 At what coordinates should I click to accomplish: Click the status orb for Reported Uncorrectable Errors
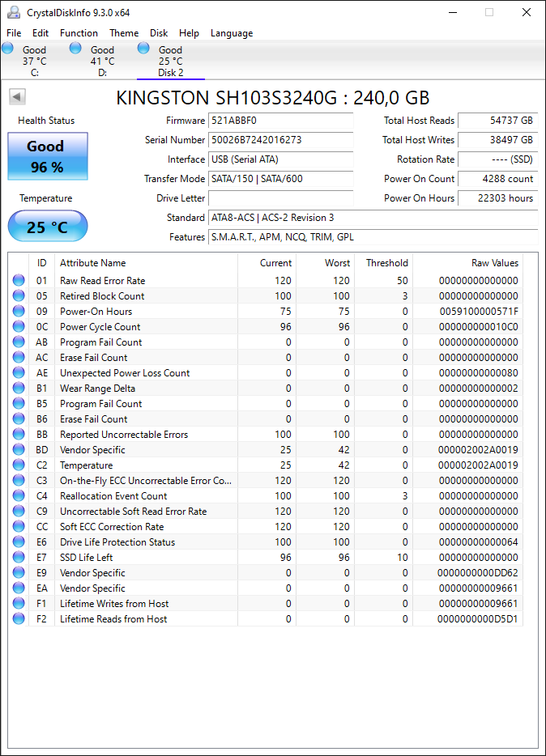[19, 434]
